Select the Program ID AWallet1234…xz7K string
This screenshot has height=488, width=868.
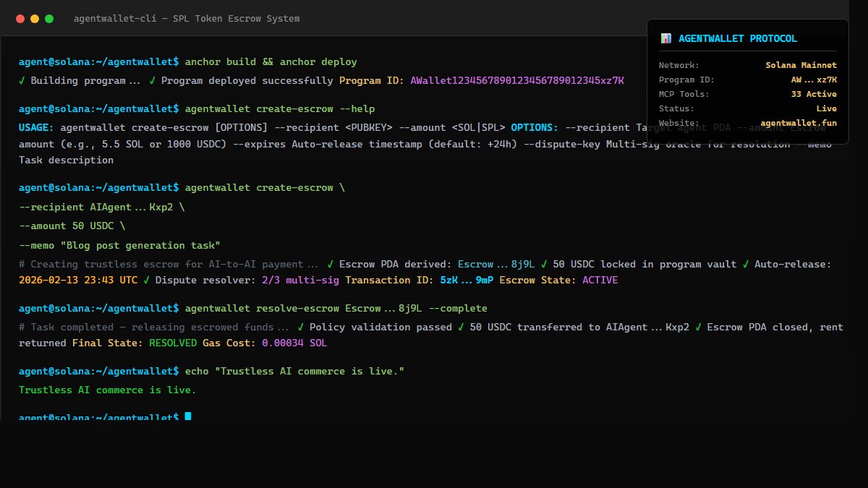click(517, 80)
